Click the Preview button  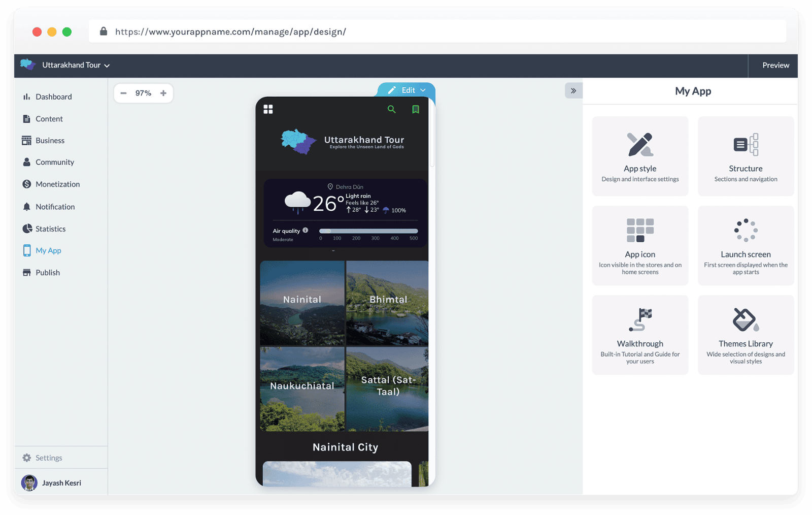click(775, 65)
